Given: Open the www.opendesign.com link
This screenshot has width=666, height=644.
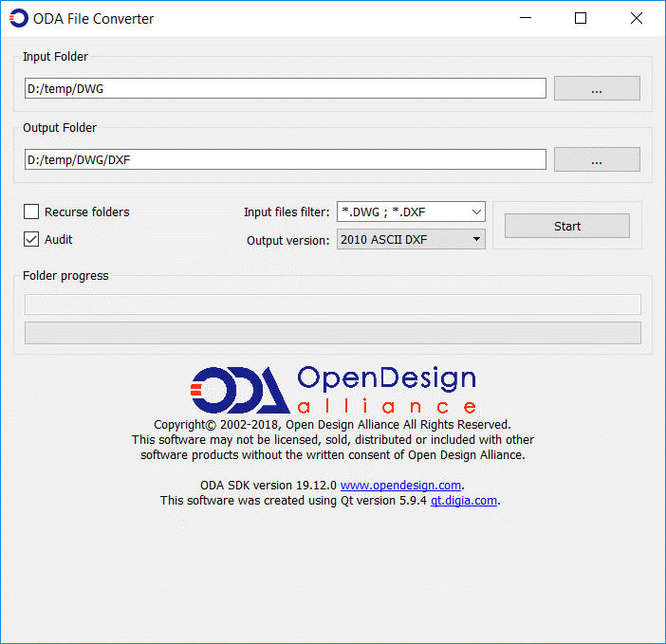Looking at the screenshot, I should [x=400, y=485].
